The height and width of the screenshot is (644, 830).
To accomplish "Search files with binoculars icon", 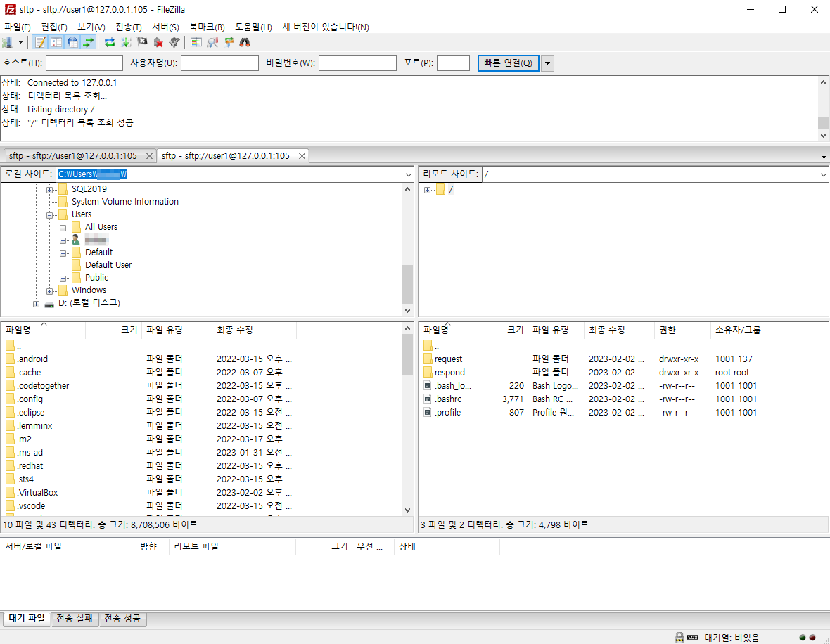I will click(245, 42).
